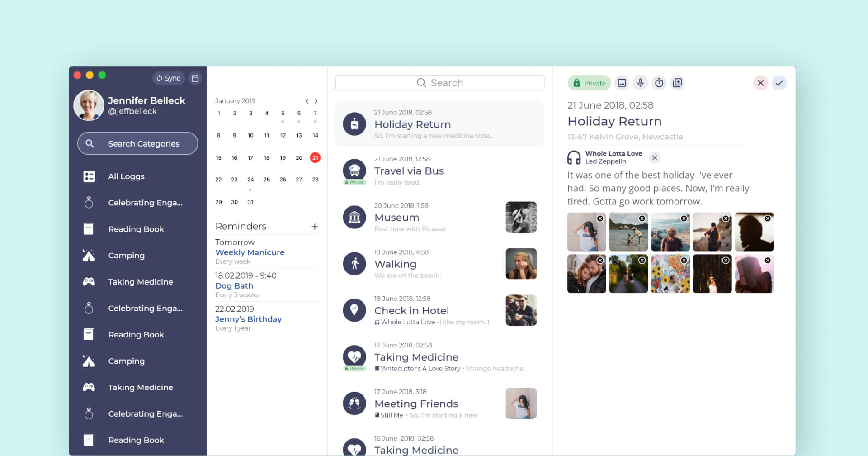Select Reading Book category in the sidebar
868x456 pixels.
coord(136,229)
